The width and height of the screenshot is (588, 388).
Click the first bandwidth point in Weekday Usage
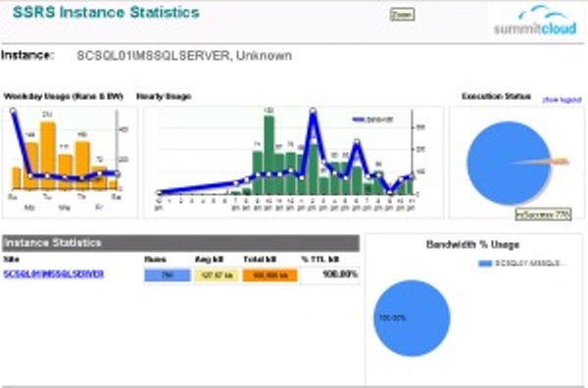(13, 111)
